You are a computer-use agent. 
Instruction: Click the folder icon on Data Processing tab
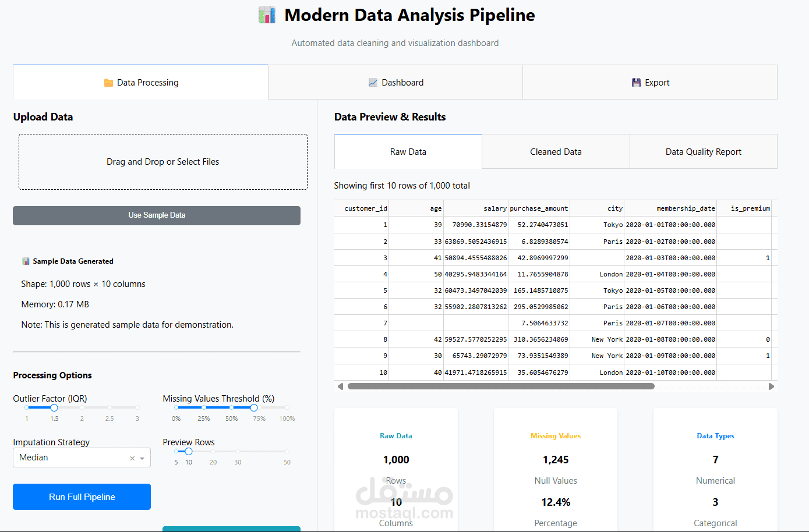click(x=108, y=82)
